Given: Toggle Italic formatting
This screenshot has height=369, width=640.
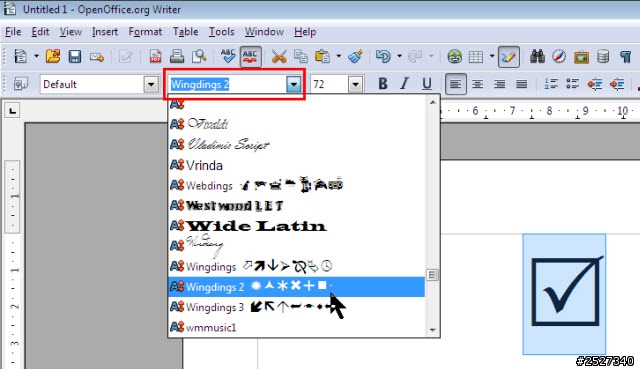Looking at the screenshot, I should point(404,84).
